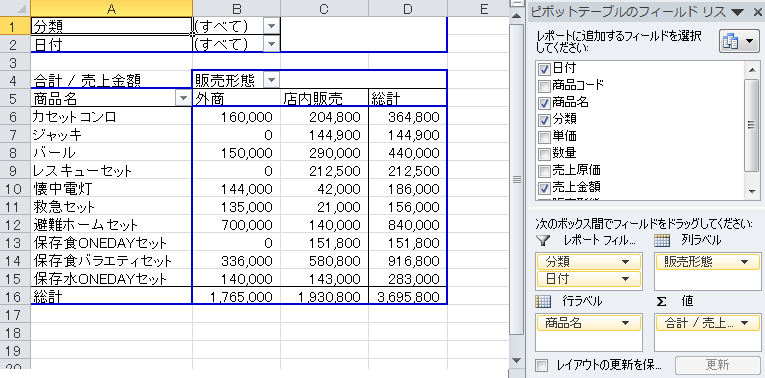Open the 販売形態 item menu in column labels box

[744, 262]
